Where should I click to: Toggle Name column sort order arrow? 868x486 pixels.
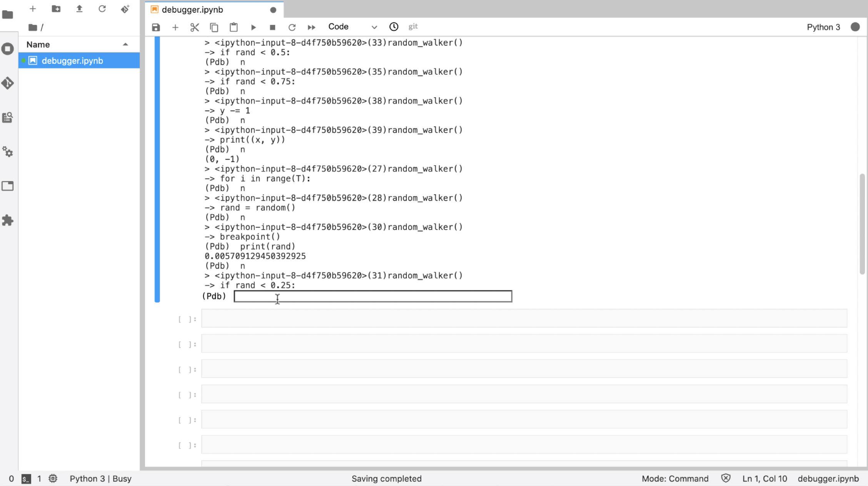pyautogui.click(x=125, y=45)
